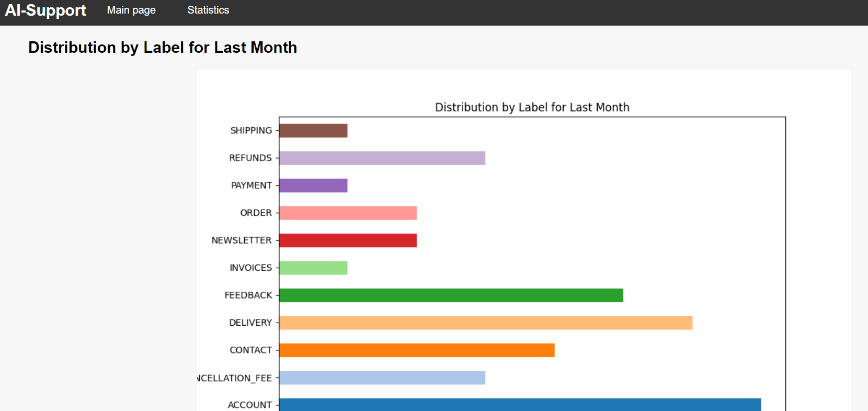The width and height of the screenshot is (868, 411).
Task: Click the REFUNDS axis label
Action: coord(250,158)
